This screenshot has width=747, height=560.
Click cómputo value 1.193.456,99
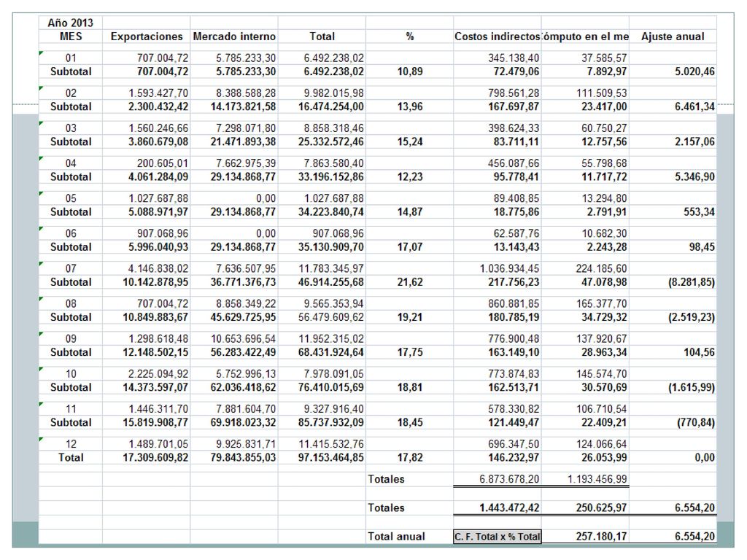(x=597, y=479)
